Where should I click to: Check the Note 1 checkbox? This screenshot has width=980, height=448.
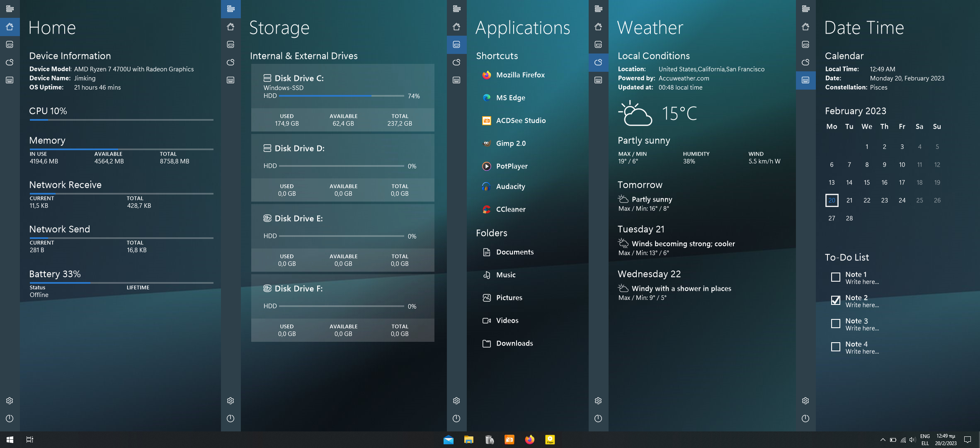pos(835,277)
